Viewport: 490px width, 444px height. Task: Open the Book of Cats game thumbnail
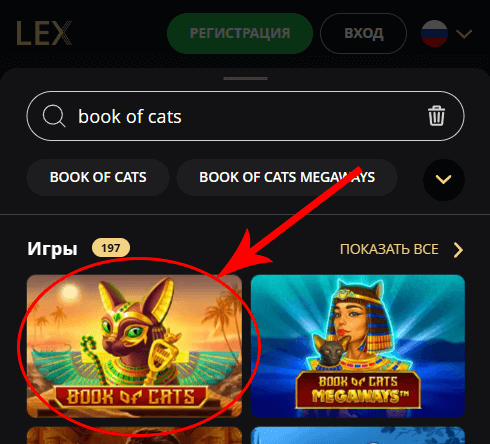tap(134, 346)
